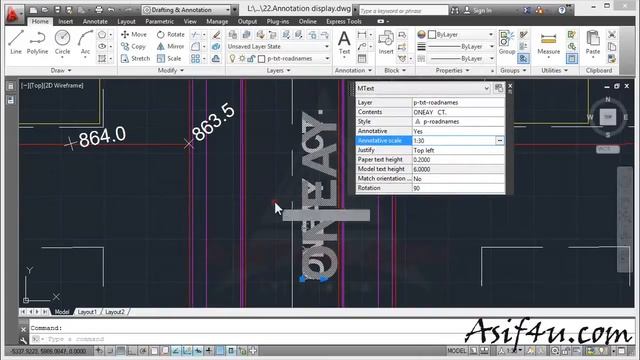Close the command line with the X button
This screenshot has width=640, height=360.
[x=23, y=329]
